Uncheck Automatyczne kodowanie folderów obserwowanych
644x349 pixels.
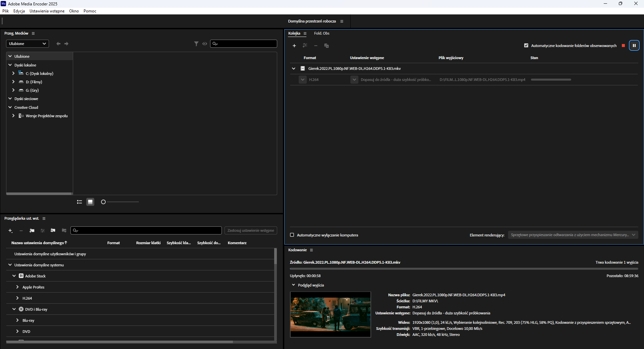click(x=526, y=45)
